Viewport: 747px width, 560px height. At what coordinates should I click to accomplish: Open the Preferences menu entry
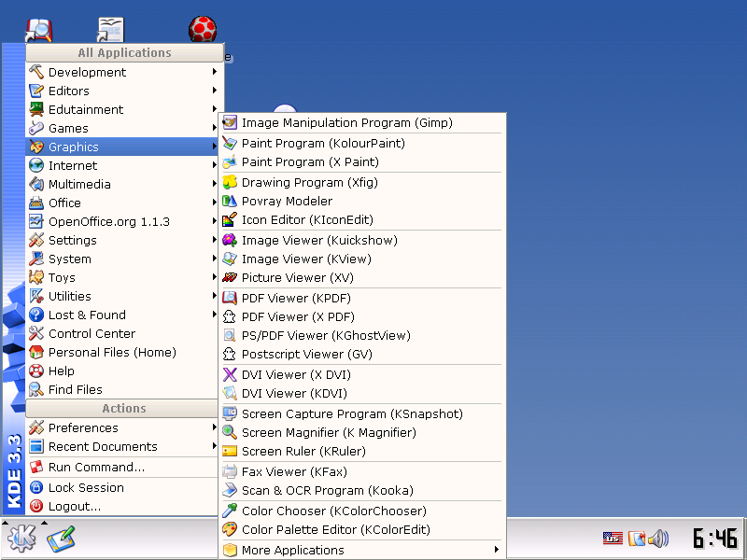(x=122, y=427)
